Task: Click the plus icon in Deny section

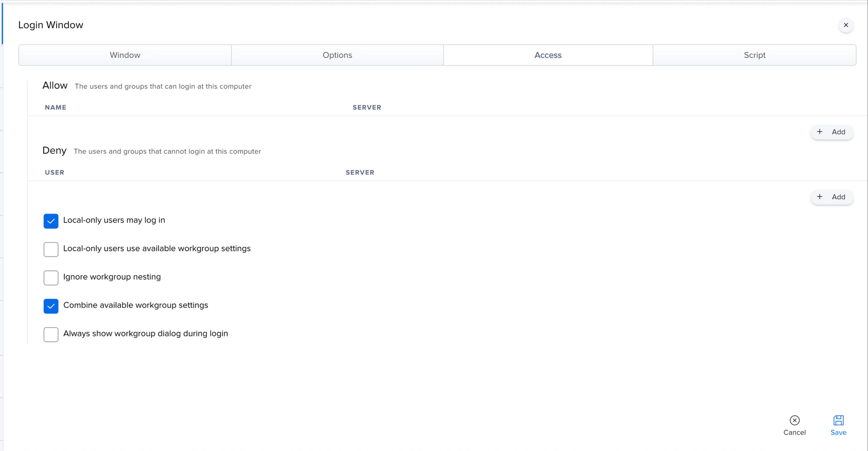Action: pyautogui.click(x=820, y=197)
